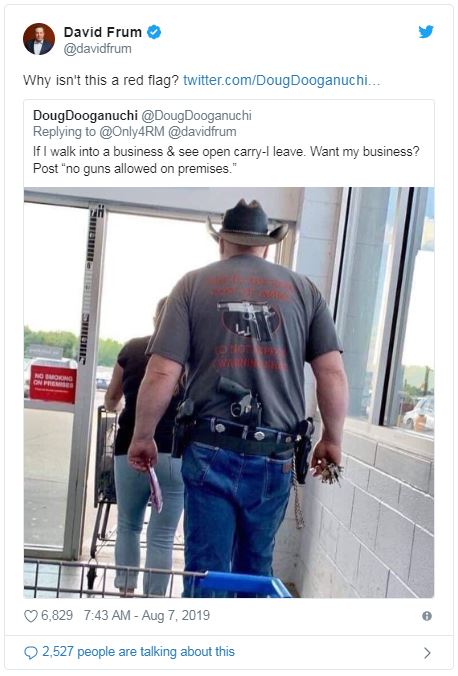Click the bold DougDooganuchi name in quoted tweet

point(85,116)
